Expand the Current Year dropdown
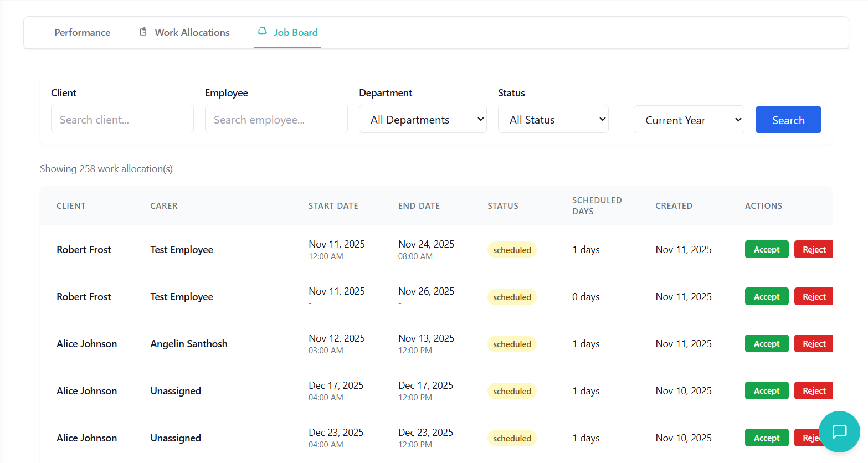Viewport: 868px width, 463px height. tap(689, 120)
